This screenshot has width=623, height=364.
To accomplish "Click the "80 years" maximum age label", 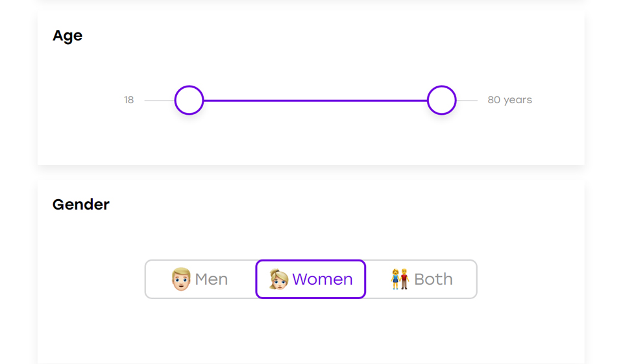I will 509,100.
